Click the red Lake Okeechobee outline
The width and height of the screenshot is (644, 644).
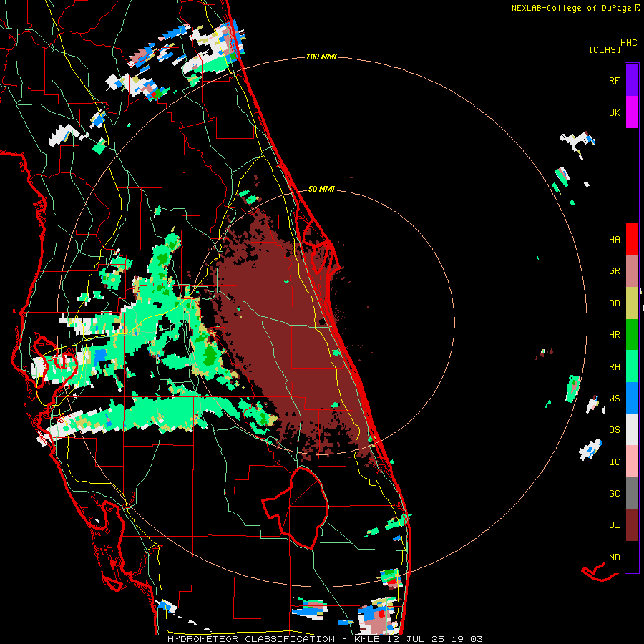tap(296, 508)
